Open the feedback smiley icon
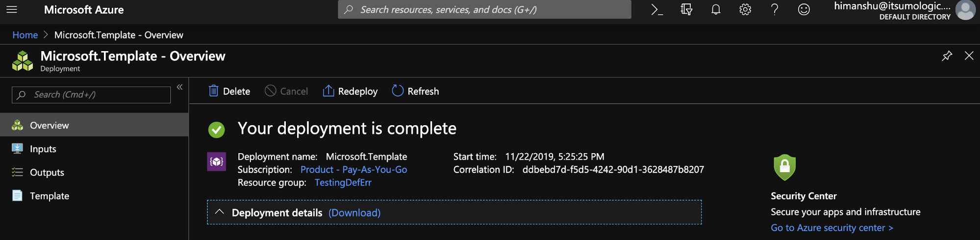Viewport: 980px width, 240px height. [x=804, y=10]
